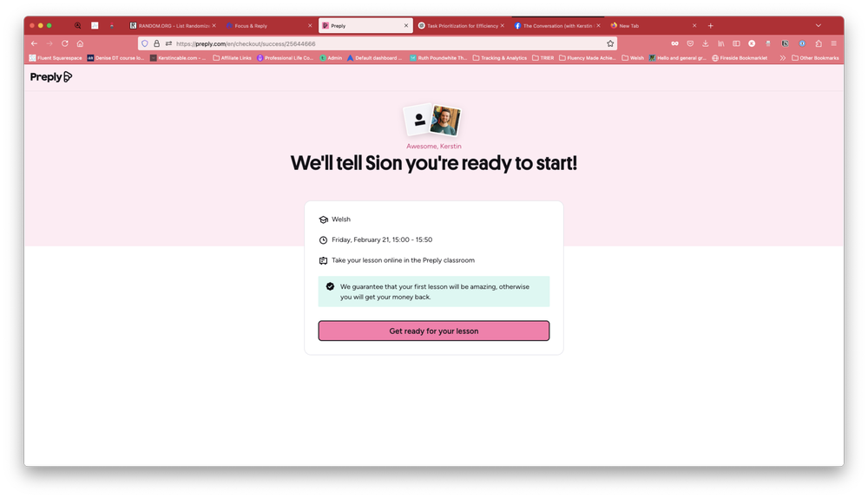
Task: Select the third pinned tab
Action: 112,25
